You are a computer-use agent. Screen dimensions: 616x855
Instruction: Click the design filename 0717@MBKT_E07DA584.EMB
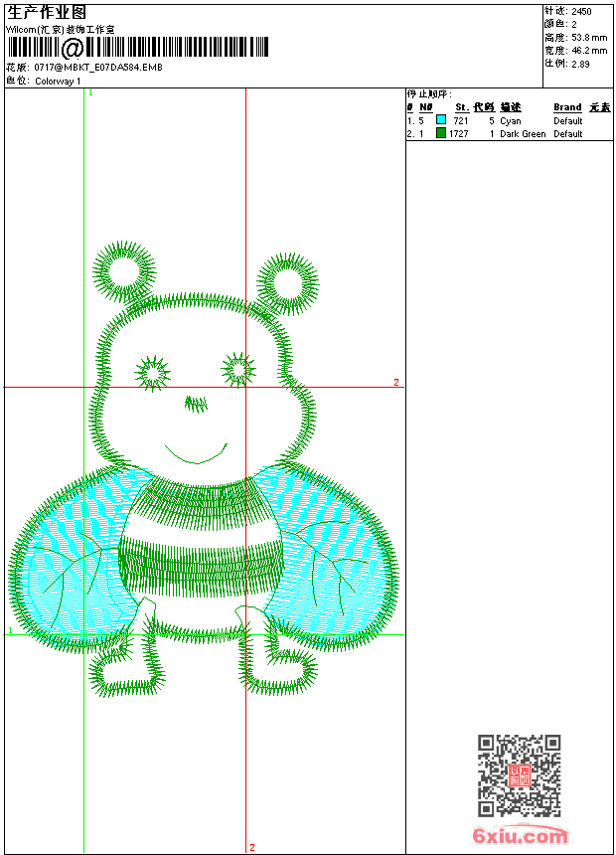tap(98, 68)
